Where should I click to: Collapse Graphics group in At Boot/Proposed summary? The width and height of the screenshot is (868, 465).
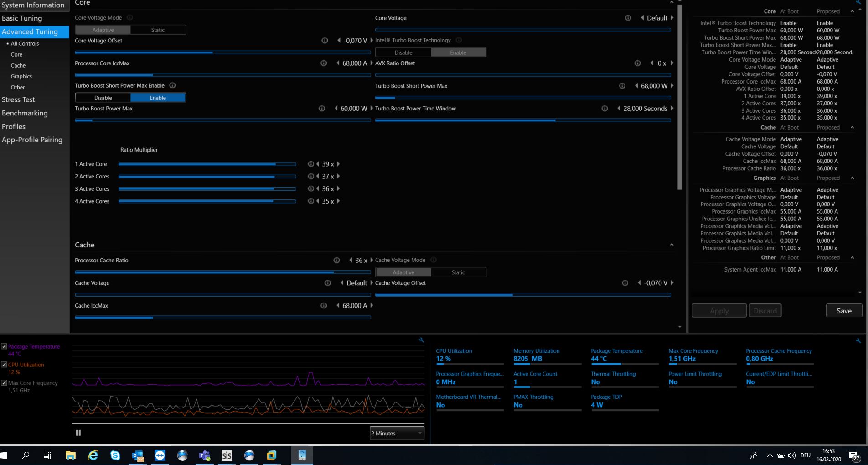(x=852, y=178)
